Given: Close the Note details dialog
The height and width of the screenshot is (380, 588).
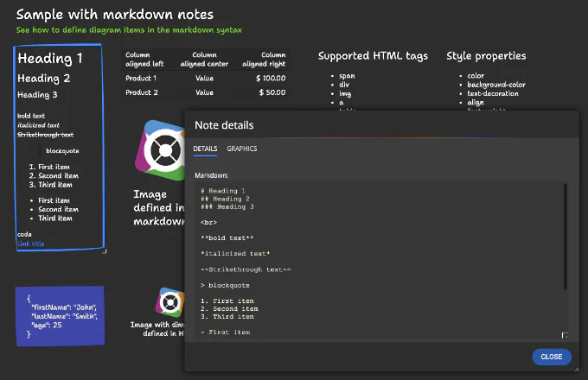Looking at the screenshot, I should 552,357.
